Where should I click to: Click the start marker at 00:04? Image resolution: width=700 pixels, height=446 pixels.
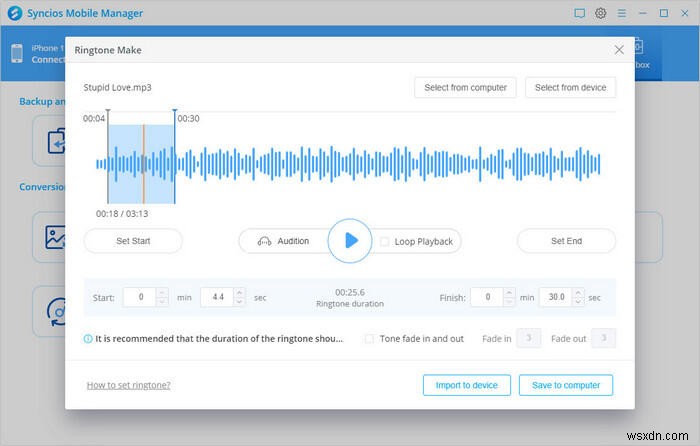click(108, 156)
